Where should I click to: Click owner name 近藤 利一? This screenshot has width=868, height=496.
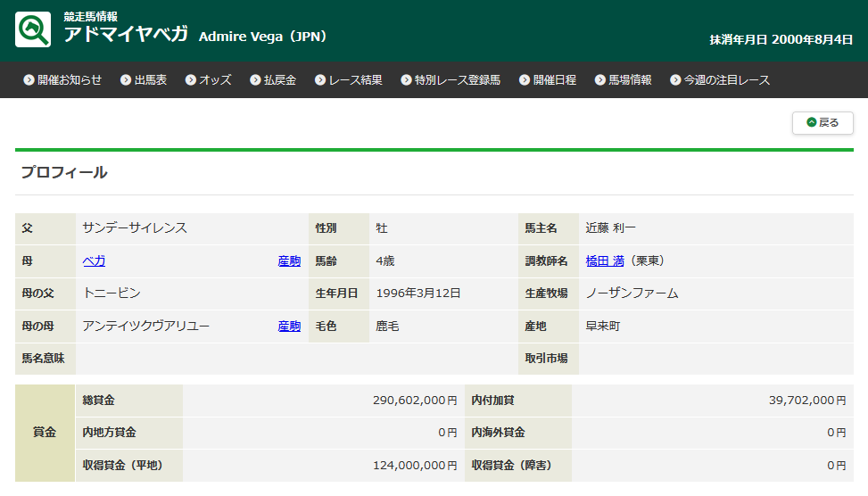tap(610, 228)
